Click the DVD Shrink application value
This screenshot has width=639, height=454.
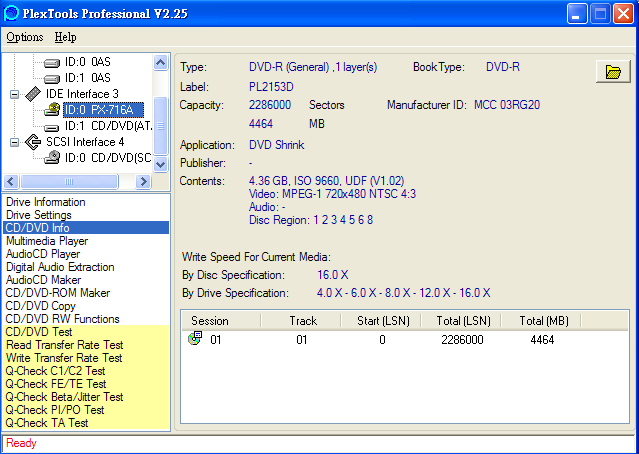(x=277, y=145)
